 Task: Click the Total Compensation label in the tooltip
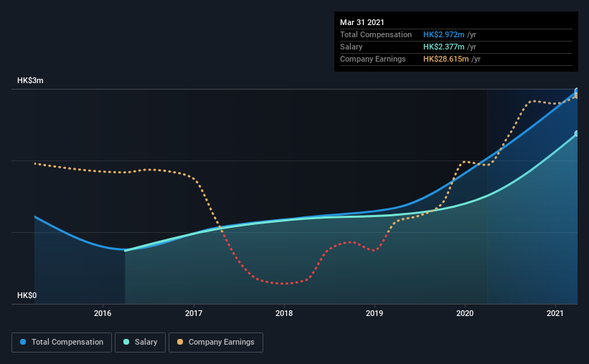376,34
